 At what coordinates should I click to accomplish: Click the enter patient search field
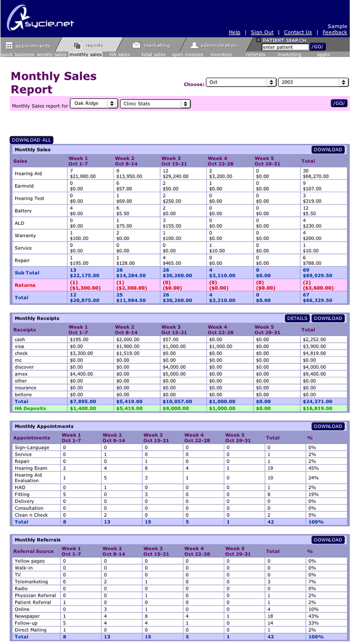[285, 47]
